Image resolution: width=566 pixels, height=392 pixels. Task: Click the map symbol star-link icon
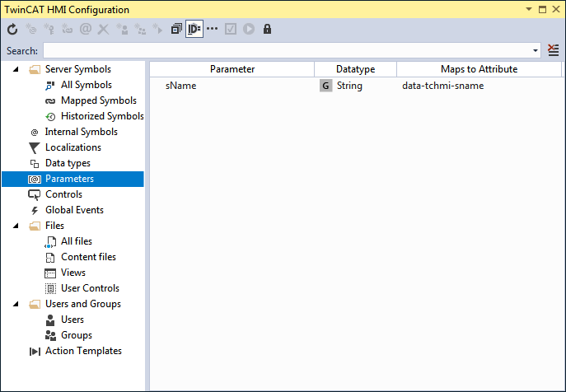click(x=67, y=30)
